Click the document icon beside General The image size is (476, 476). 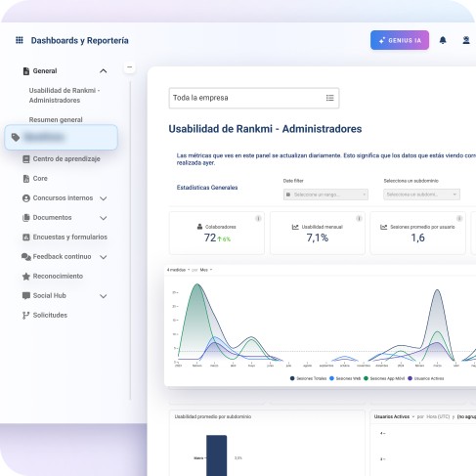26,71
